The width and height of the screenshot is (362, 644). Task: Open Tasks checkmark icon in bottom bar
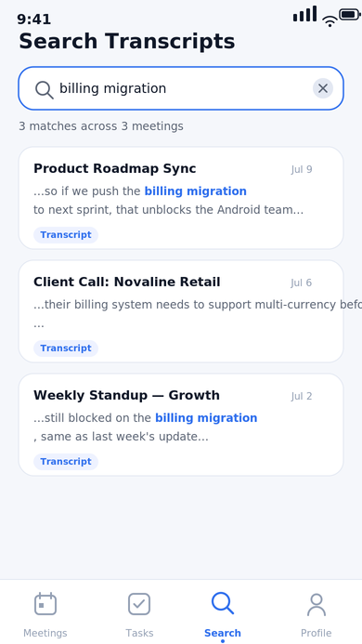tap(139, 604)
